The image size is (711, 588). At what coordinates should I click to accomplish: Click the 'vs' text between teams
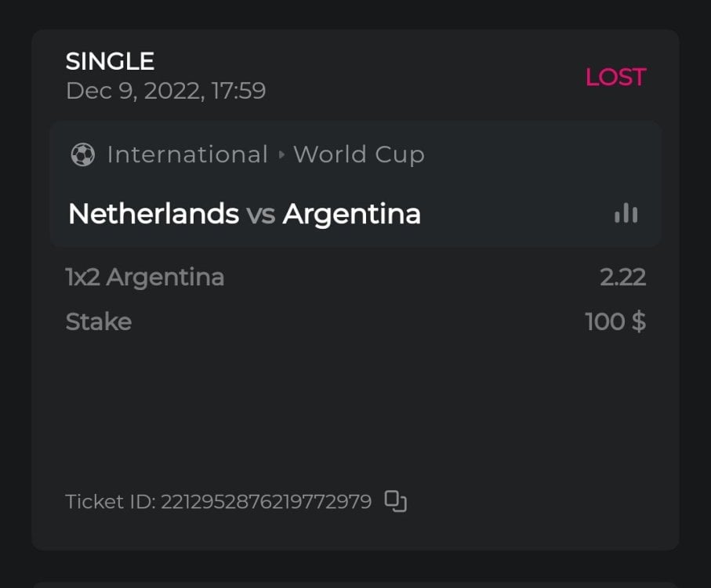[x=260, y=214]
